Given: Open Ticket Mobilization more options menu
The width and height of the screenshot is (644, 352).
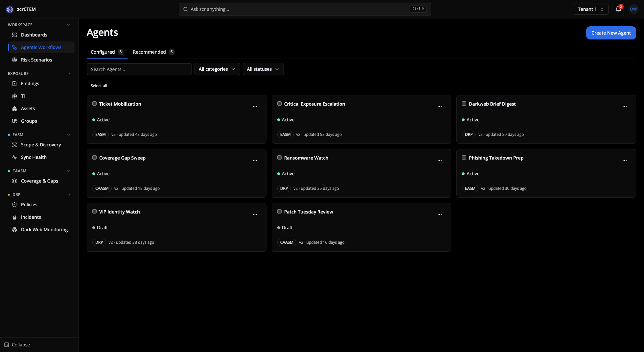Looking at the screenshot, I should (255, 107).
